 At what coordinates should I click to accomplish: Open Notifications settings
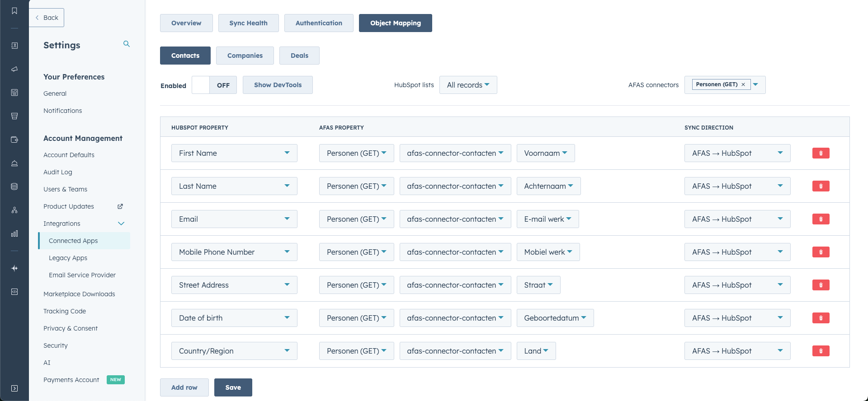(62, 111)
